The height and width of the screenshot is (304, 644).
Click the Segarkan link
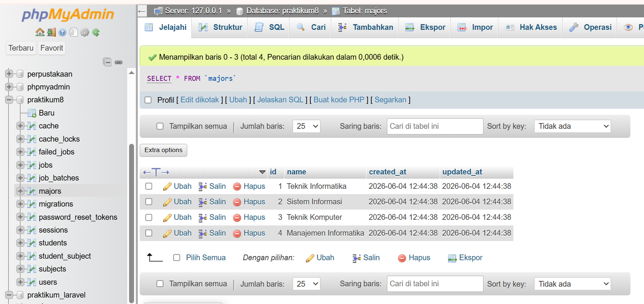(x=390, y=100)
